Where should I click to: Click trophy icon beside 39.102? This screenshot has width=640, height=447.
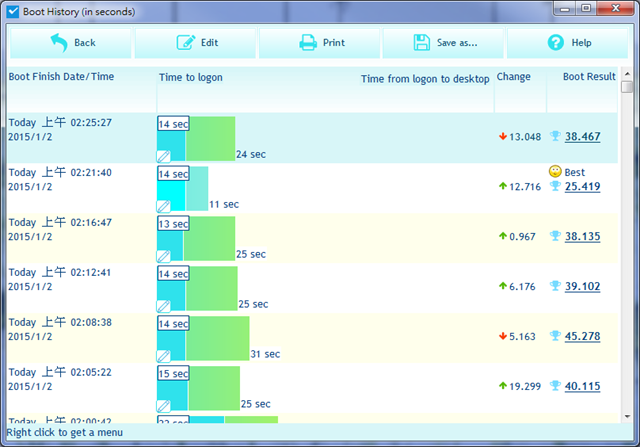pos(555,286)
